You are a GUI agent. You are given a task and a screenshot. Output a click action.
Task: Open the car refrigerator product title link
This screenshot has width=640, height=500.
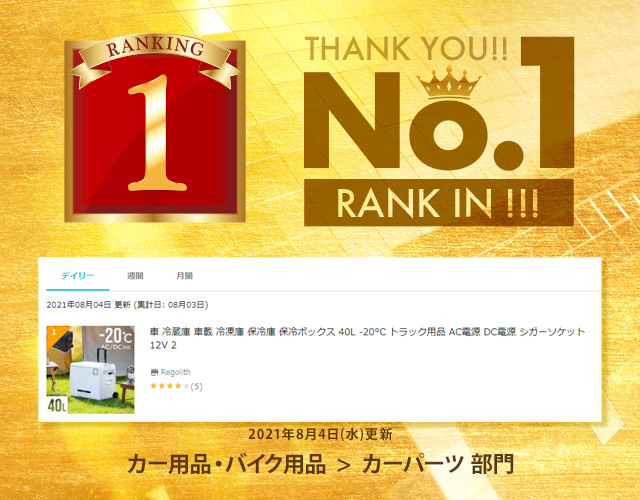(367, 338)
